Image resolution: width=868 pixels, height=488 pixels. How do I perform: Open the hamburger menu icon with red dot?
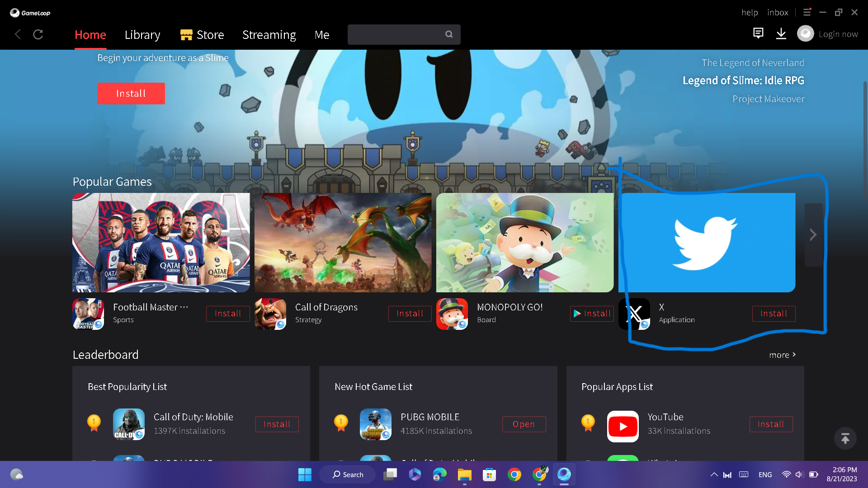click(x=807, y=12)
